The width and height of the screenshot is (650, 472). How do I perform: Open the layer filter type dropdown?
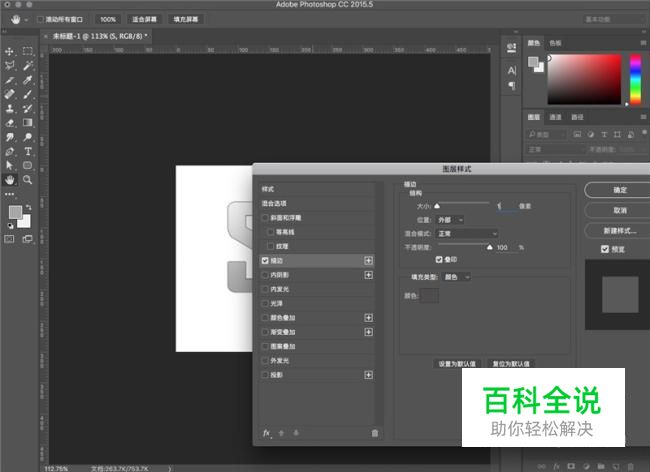click(x=546, y=134)
